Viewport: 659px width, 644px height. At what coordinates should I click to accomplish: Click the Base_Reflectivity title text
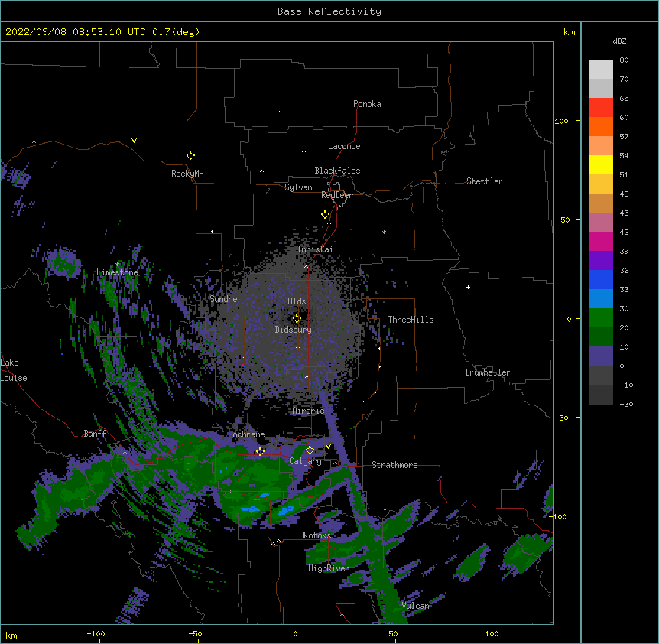point(329,11)
